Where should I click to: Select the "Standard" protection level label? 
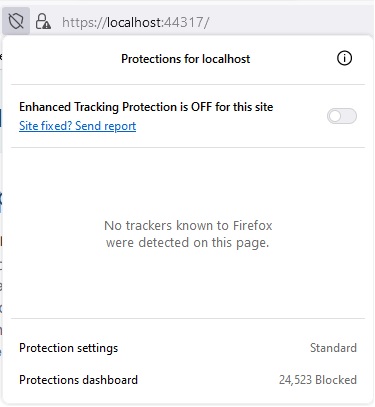pos(333,348)
